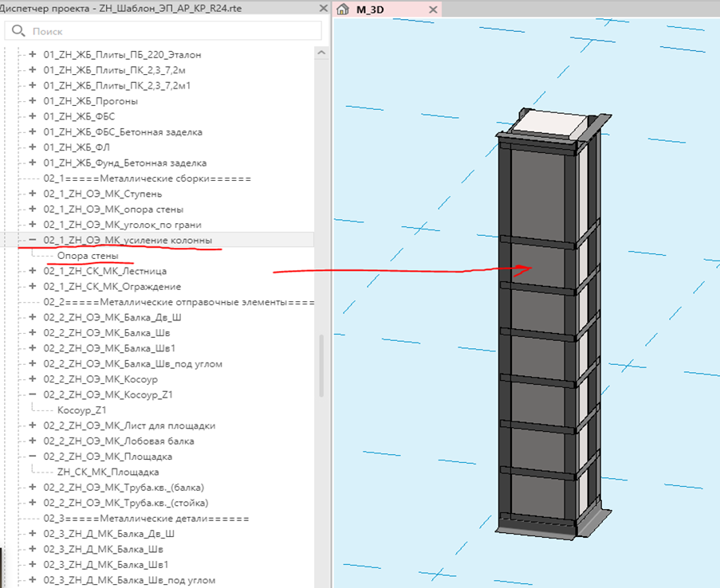This screenshot has height=588, width=720.
Task: Switch to the M_3D view tab
Action: coord(370,10)
